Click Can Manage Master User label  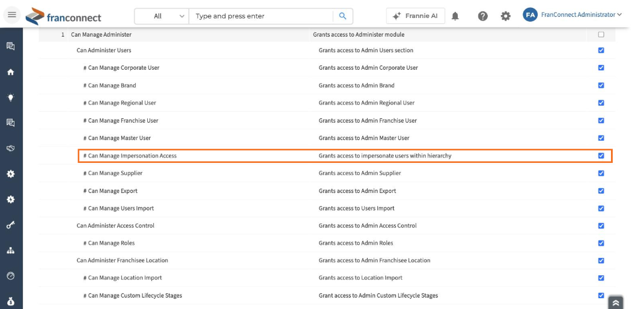pos(117,138)
